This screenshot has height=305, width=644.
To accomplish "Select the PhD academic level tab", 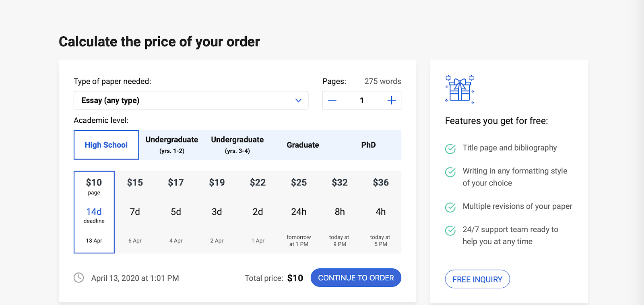I will click(368, 145).
